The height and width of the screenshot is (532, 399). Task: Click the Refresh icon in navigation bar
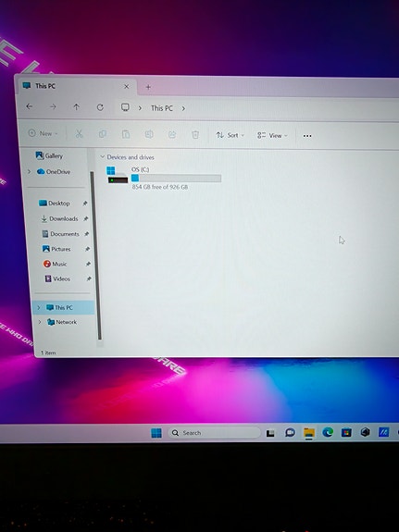point(100,107)
